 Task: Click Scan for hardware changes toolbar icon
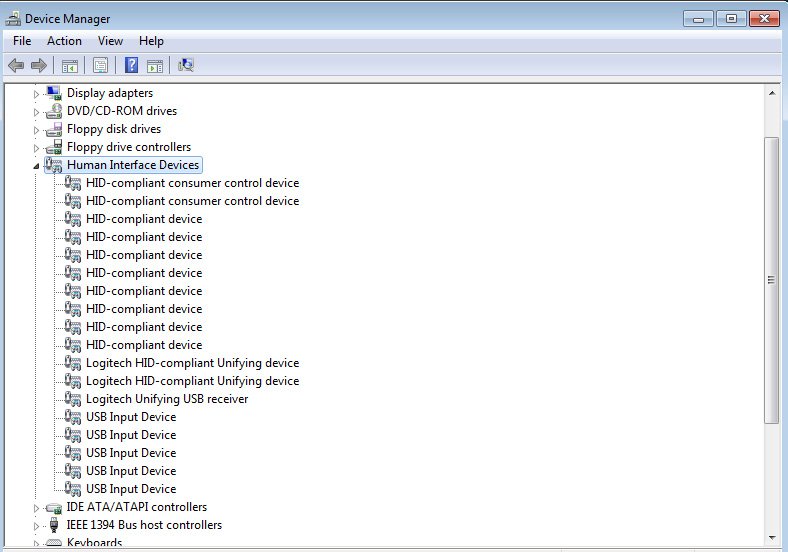[186, 65]
